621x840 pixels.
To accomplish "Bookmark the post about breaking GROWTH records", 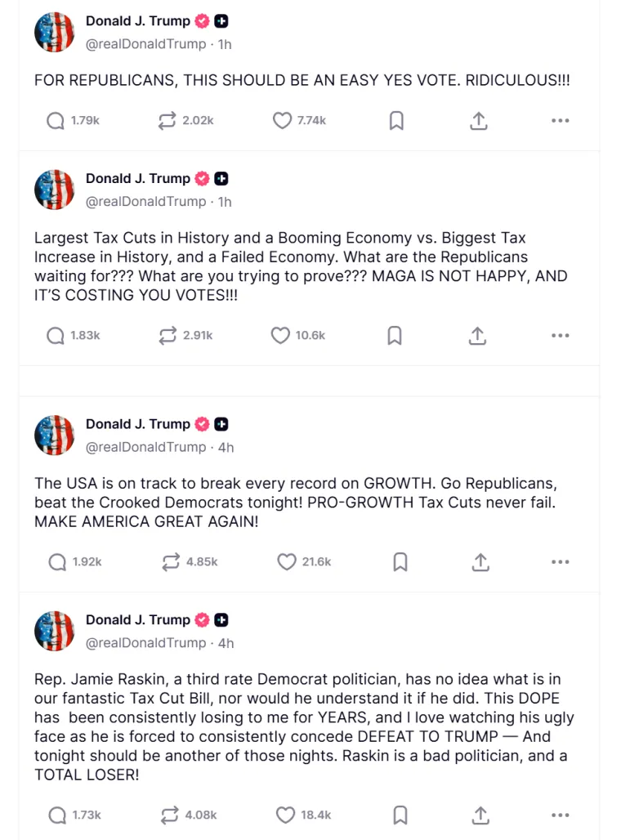I will tap(400, 562).
